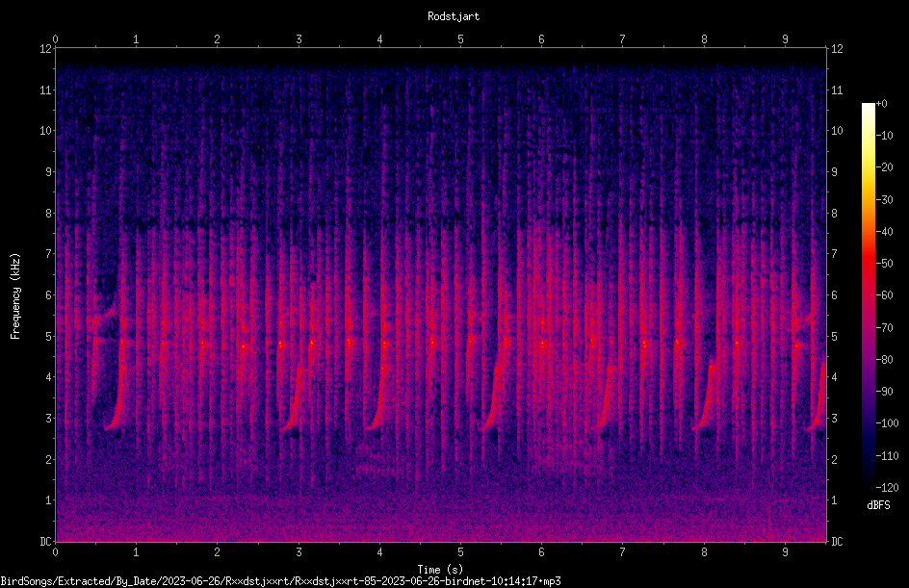Screen dimensions: 909x588
Task: Click the -110 value on the color scale
Action: [888, 456]
